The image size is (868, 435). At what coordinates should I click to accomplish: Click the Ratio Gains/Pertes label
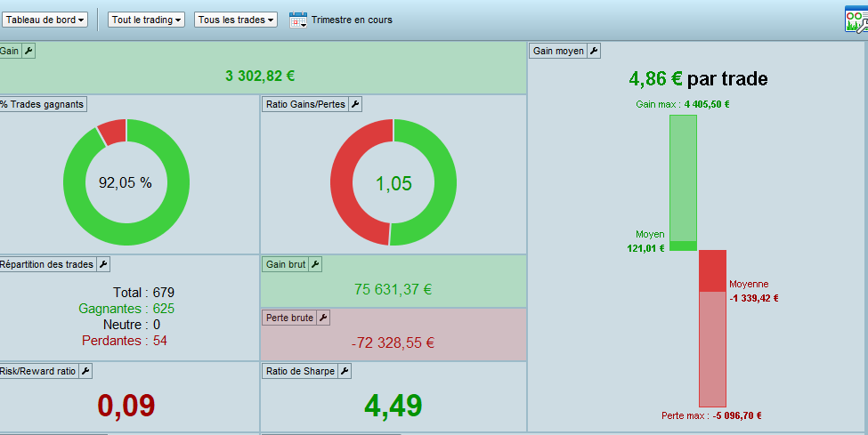pos(305,105)
